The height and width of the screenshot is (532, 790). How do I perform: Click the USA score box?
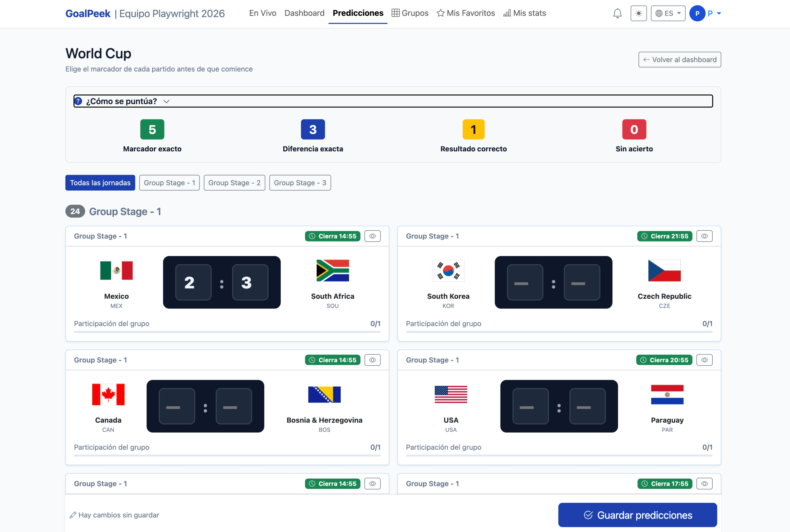click(531, 406)
